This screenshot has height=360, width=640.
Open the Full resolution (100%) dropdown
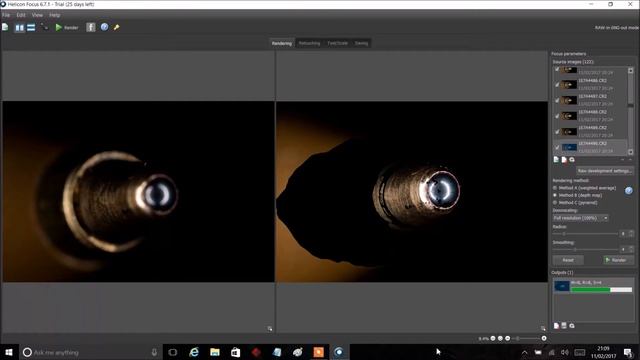pyautogui.click(x=580, y=218)
